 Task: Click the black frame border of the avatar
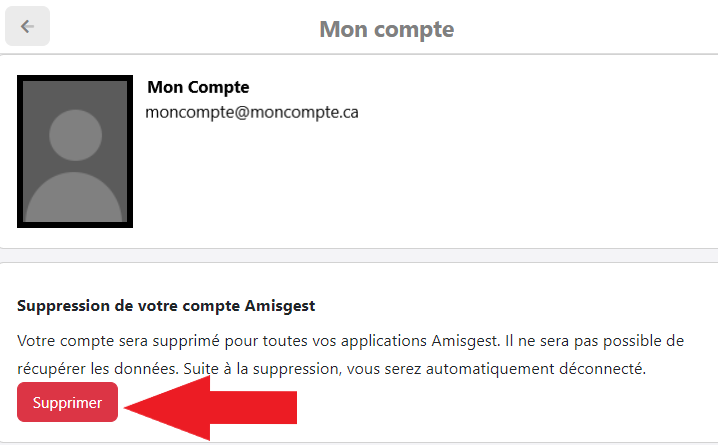pyautogui.click(x=20, y=151)
